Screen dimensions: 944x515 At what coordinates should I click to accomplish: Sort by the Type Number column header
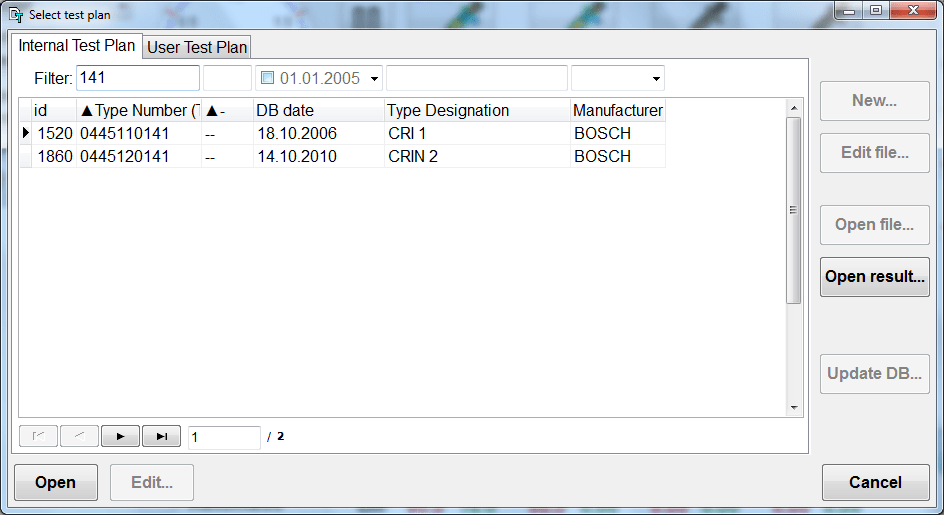(x=139, y=110)
